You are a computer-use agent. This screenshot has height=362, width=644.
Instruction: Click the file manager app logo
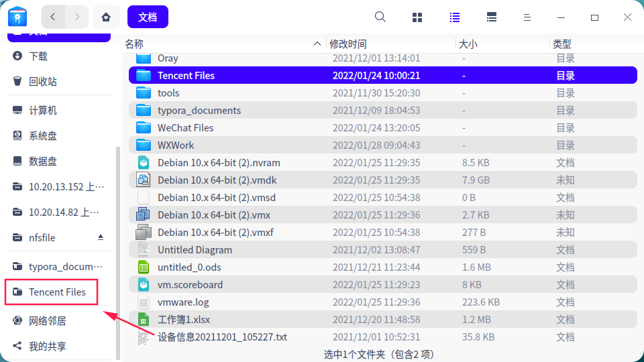click(17, 17)
